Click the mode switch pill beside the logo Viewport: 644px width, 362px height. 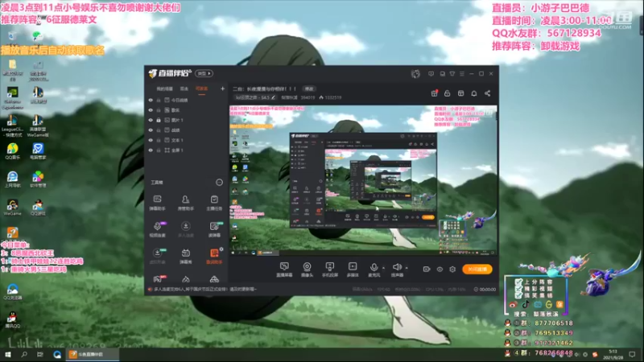204,73
